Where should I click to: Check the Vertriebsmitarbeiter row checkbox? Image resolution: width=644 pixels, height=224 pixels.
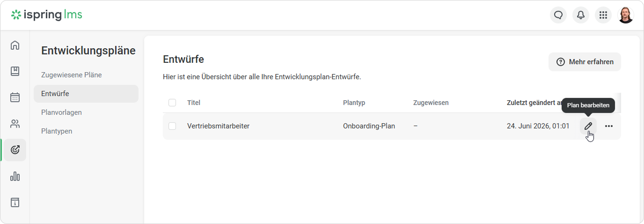[x=172, y=126]
